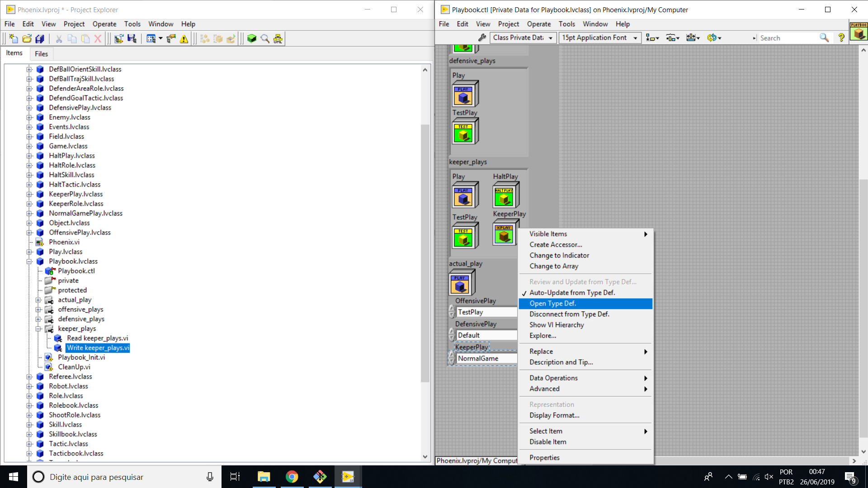Image resolution: width=868 pixels, height=488 pixels.
Task: Open the Align Objects dropdown
Action: 652,38
